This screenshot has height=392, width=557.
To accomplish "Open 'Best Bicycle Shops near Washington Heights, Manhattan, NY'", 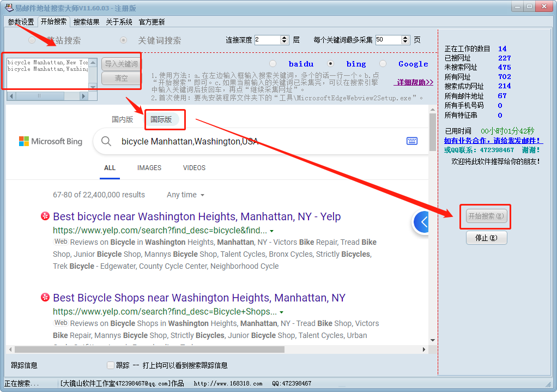I will pyautogui.click(x=199, y=298).
